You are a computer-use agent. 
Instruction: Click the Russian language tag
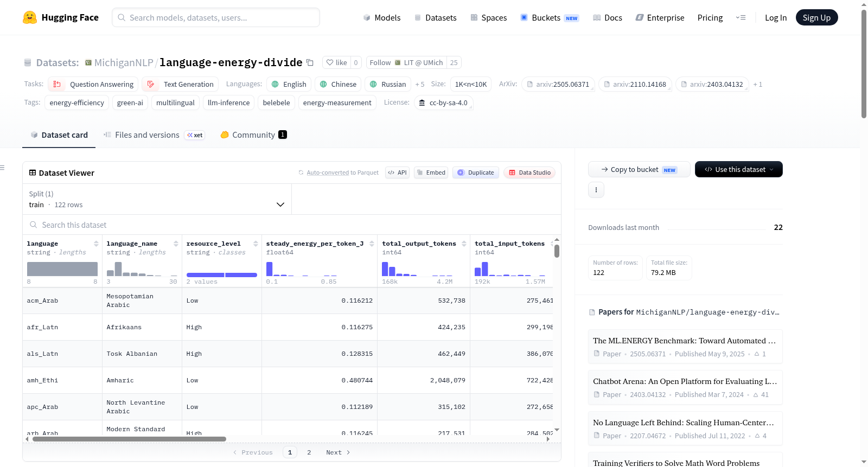pyautogui.click(x=388, y=84)
